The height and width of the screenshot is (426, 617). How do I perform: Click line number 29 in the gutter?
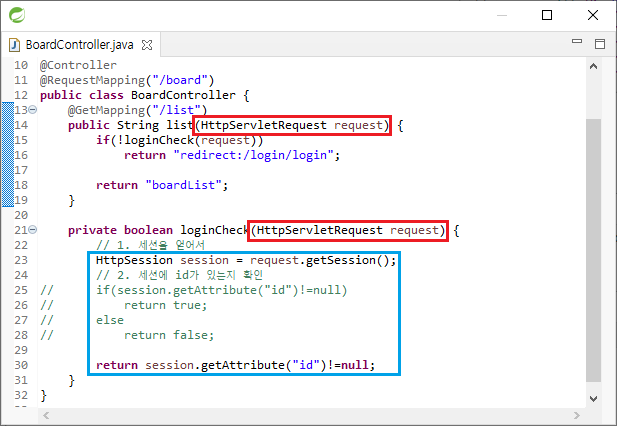click(21, 350)
